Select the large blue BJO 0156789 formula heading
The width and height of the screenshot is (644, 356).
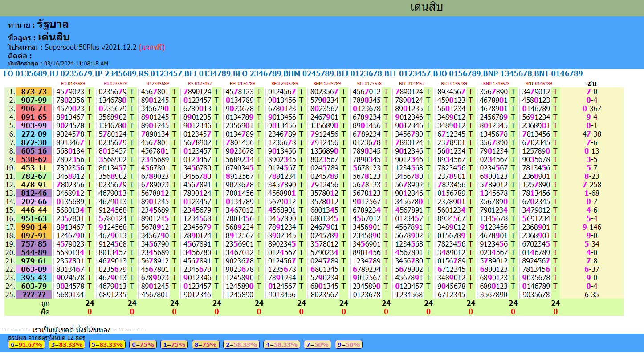tap(457, 74)
